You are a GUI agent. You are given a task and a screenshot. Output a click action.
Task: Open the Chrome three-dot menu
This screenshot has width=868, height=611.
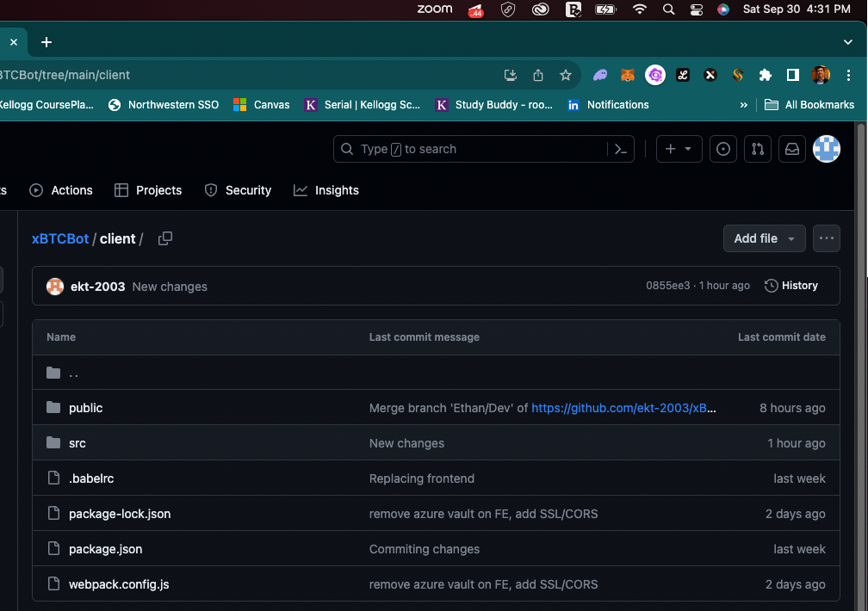coord(848,75)
